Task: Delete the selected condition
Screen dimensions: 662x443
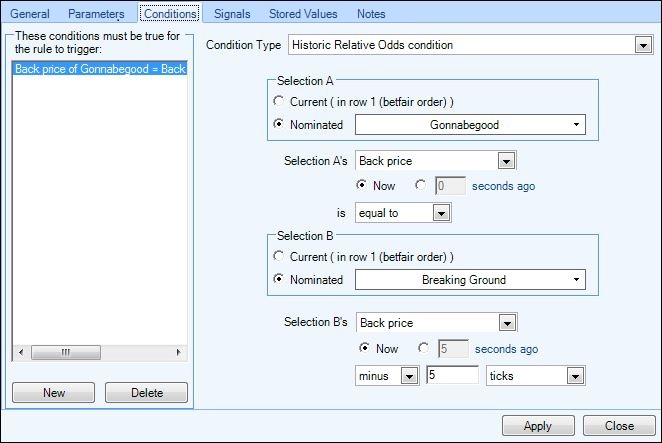Action: [x=147, y=393]
